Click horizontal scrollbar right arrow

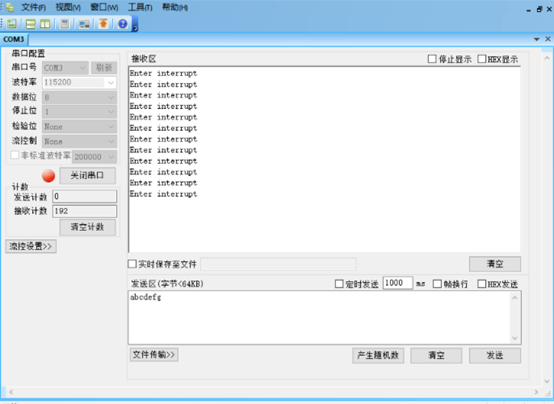point(536,392)
